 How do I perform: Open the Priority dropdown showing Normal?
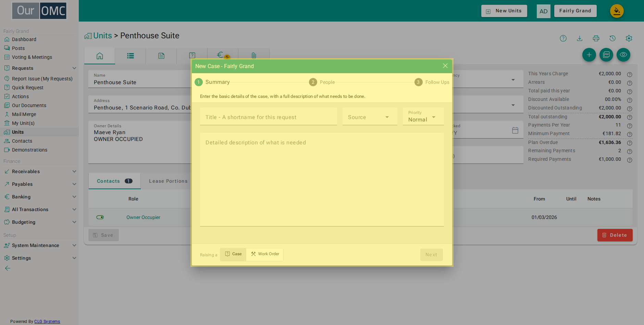[423, 117]
